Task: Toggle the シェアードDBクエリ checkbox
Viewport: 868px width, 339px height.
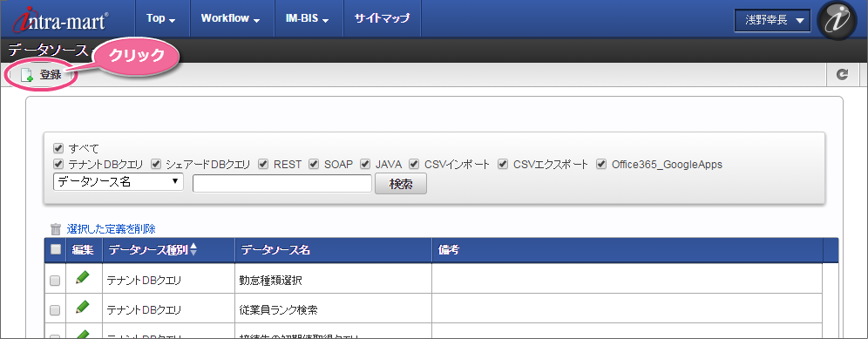Action: [155, 164]
